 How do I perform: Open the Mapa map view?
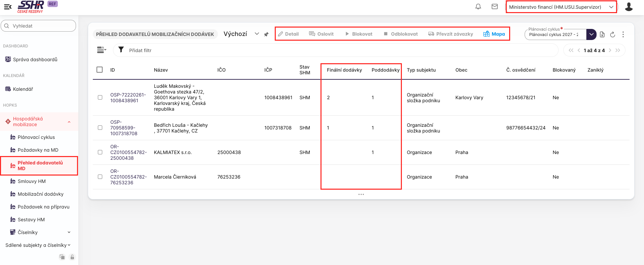tap(494, 34)
